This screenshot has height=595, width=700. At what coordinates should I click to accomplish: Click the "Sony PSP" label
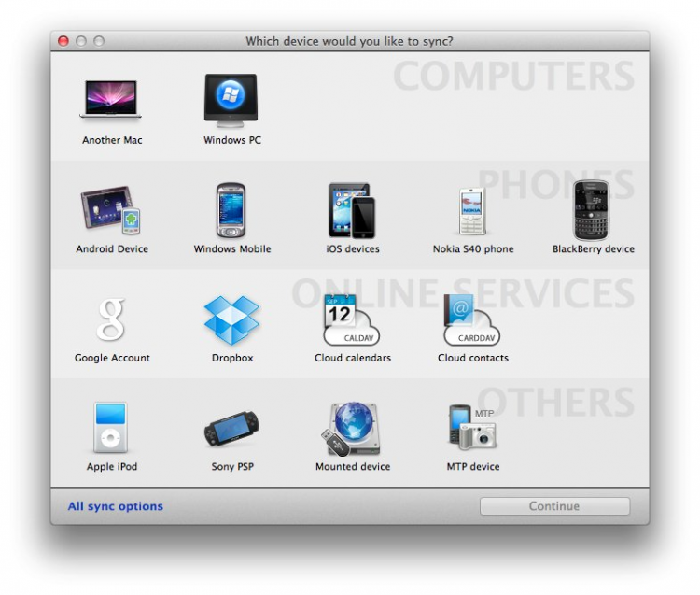click(232, 467)
